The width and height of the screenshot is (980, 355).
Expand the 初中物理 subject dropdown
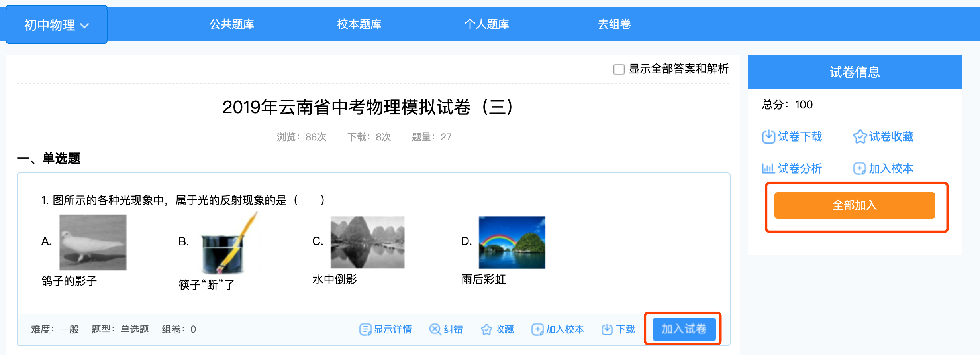tap(56, 25)
